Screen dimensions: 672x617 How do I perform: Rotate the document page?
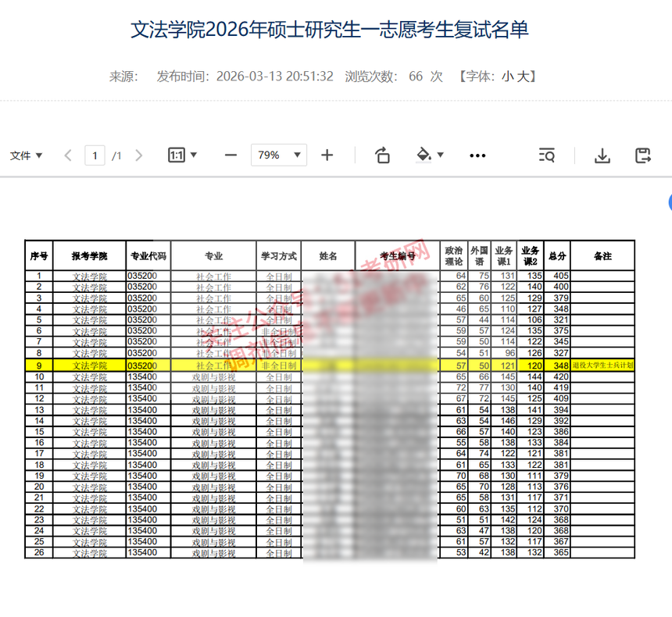coord(382,155)
